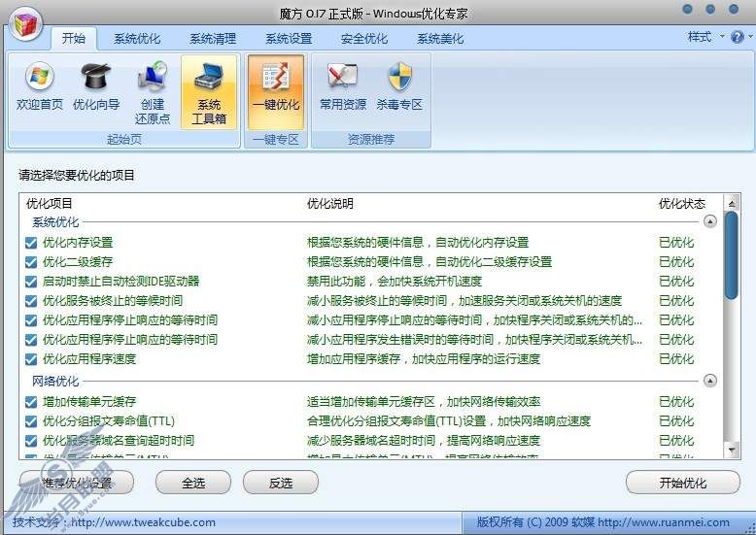Toggle 优化分组报文寿命值(TTL) checkbox
The width and height of the screenshot is (756, 535).
point(31,421)
